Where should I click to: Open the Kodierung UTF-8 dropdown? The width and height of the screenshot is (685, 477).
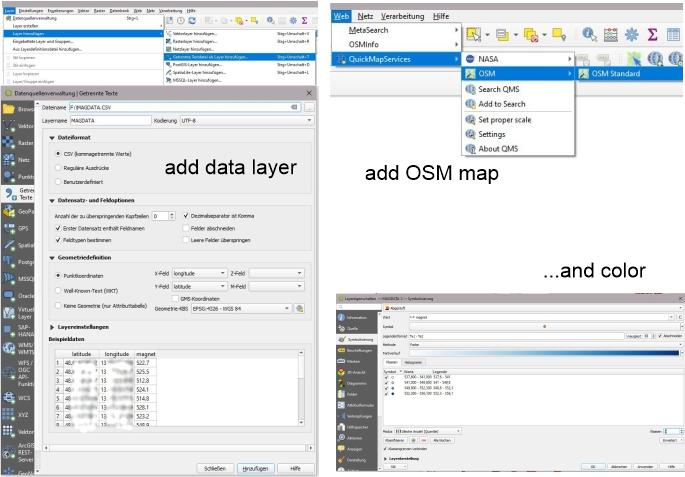pos(247,121)
